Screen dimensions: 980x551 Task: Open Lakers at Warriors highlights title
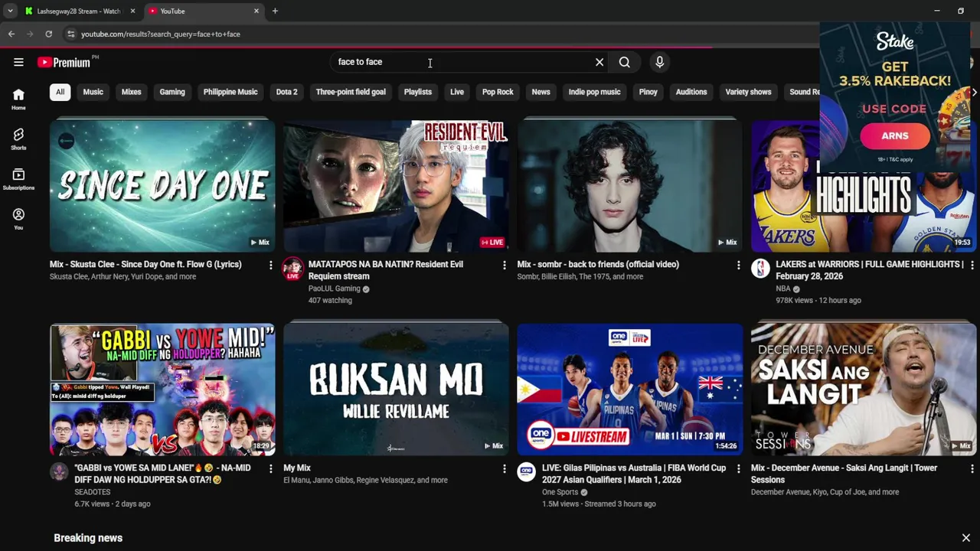click(x=870, y=270)
